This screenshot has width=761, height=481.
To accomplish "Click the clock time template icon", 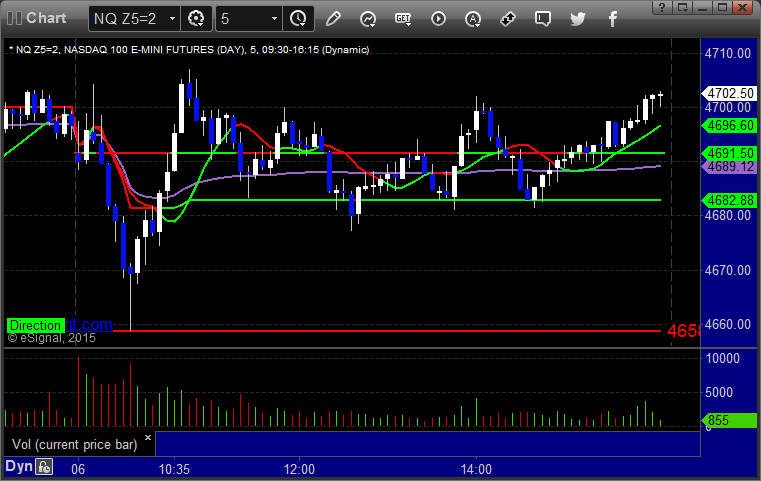I will 297,18.
